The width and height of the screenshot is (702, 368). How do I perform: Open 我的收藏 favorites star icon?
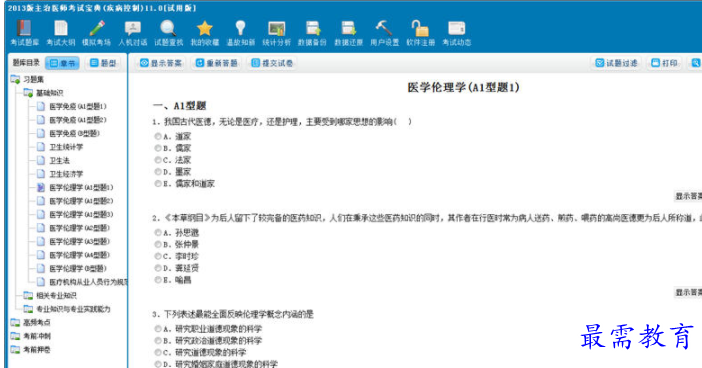(205, 33)
